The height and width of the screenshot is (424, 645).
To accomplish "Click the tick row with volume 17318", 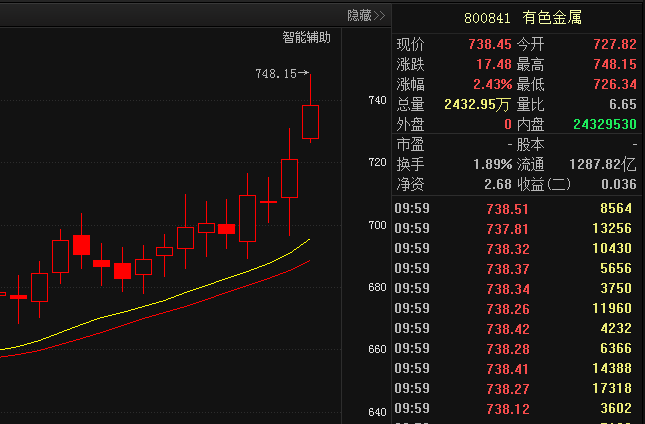I will click(x=515, y=388).
